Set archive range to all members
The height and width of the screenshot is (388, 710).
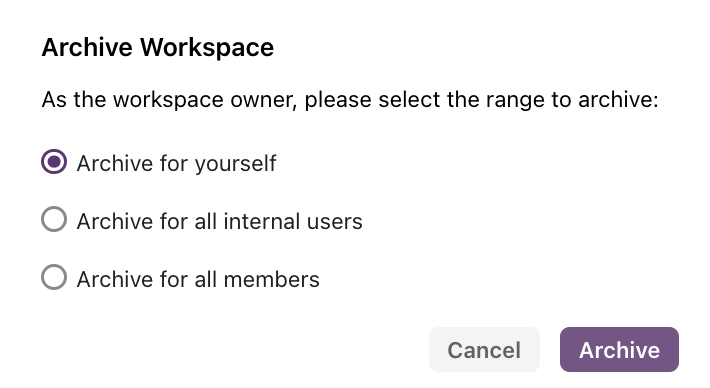(x=54, y=277)
